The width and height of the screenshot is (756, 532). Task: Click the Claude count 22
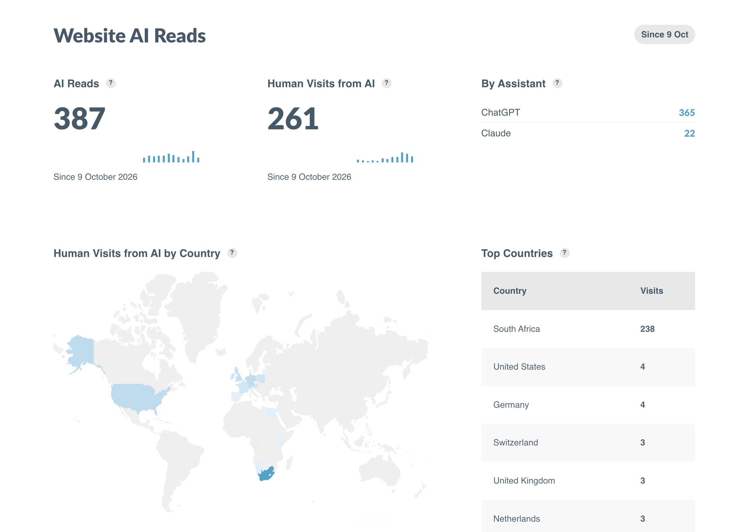click(x=689, y=133)
